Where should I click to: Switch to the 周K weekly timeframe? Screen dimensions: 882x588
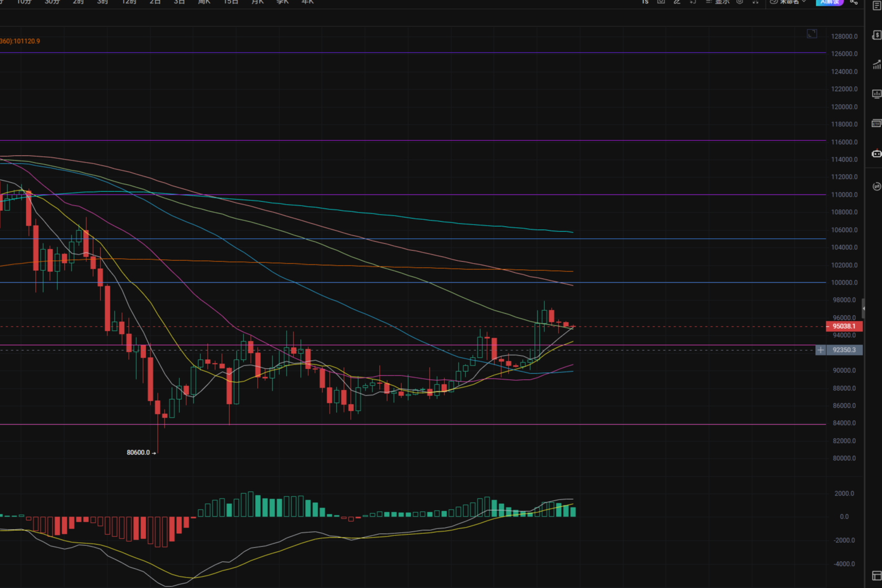(x=204, y=2)
